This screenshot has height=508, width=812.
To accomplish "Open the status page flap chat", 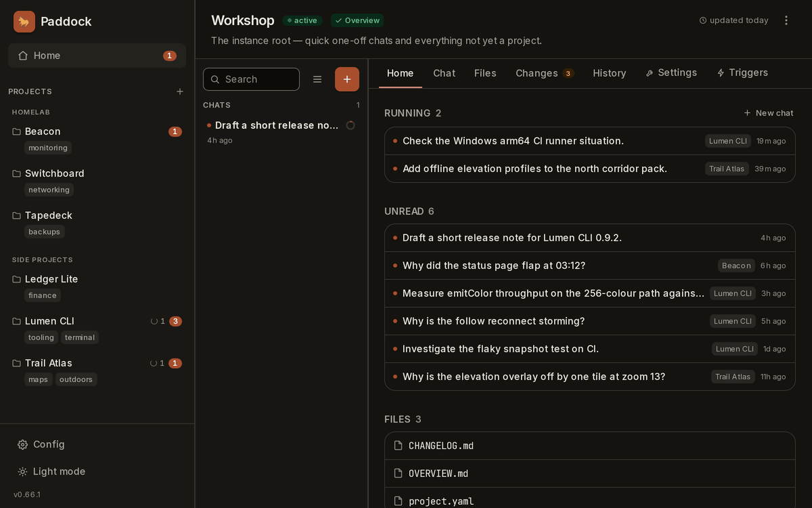I will 589,266.
